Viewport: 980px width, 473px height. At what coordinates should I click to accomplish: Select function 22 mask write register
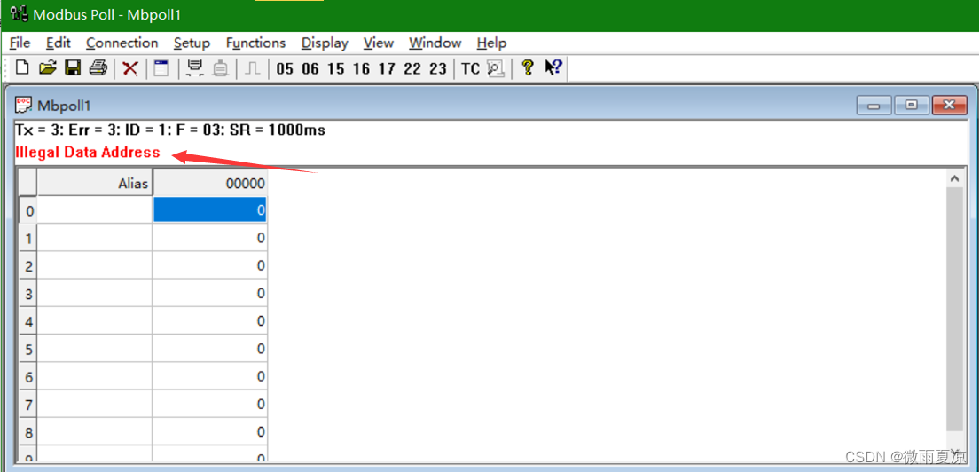[x=412, y=69]
